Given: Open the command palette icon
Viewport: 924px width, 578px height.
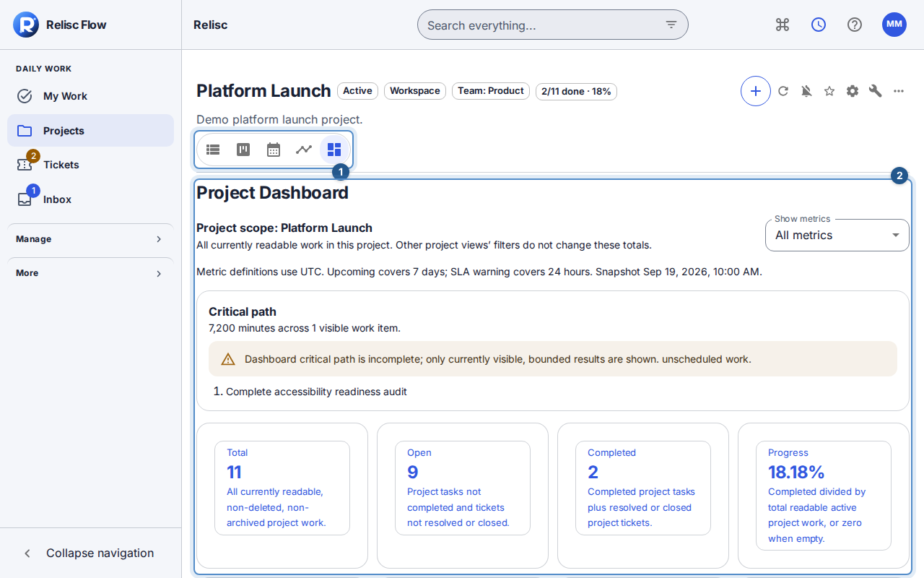Looking at the screenshot, I should tap(783, 25).
